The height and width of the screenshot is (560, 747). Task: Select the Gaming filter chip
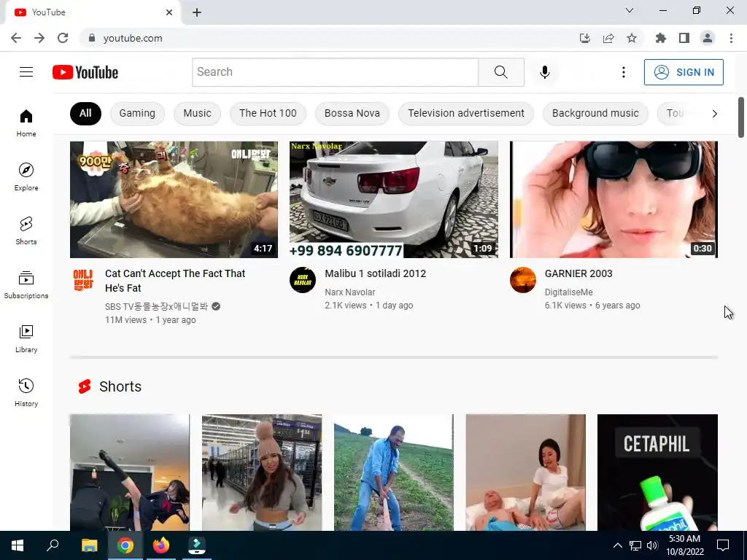point(137,113)
